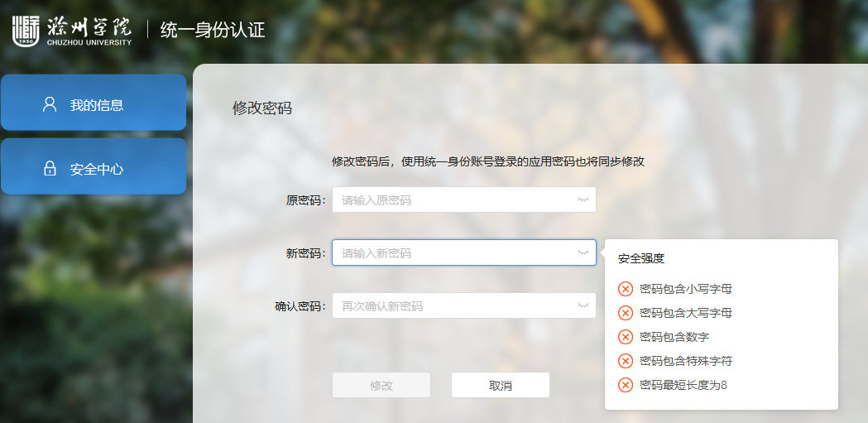Click X icon beside 密码包含小写字母
The height and width of the screenshot is (423, 868).
[x=626, y=289]
